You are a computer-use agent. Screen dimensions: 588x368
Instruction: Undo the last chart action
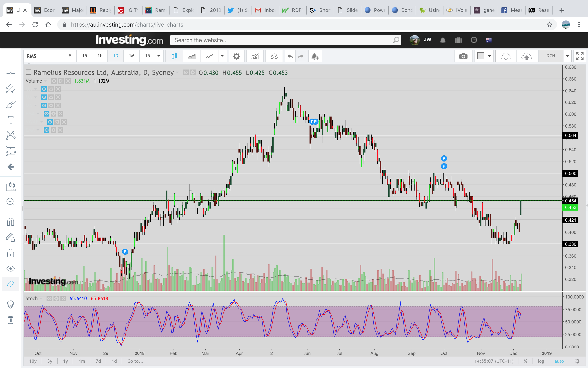290,56
